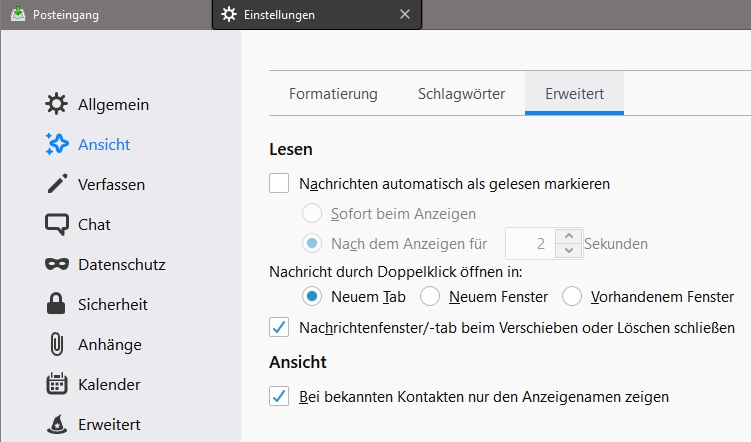Choose the Vorhandenem Fenster radio option
Viewport: 751px width, 442px height.
pyautogui.click(x=572, y=296)
